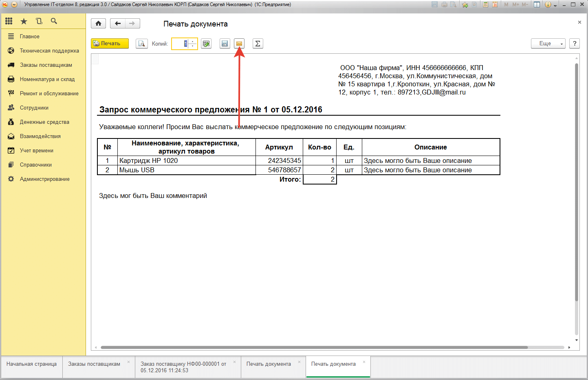Viewport: 588px width, 380px height.
Task: Expand the arrow next to the info icon
Action: 555,5
